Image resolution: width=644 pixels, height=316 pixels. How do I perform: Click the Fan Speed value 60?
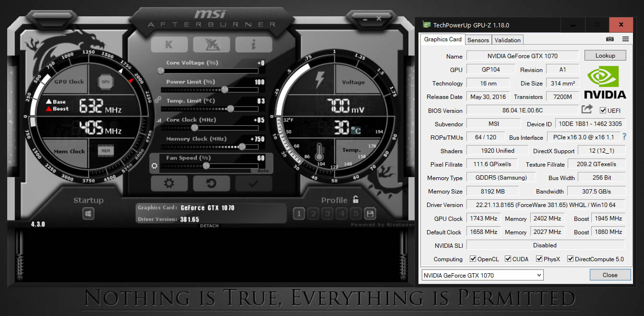261,158
